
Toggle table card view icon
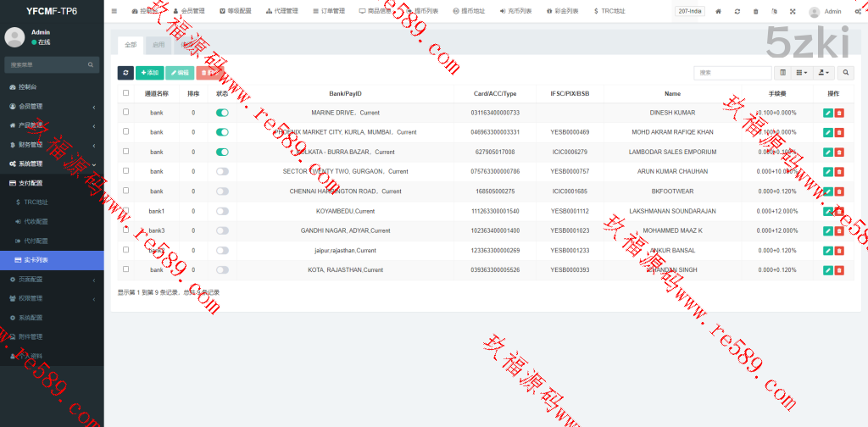(782, 74)
